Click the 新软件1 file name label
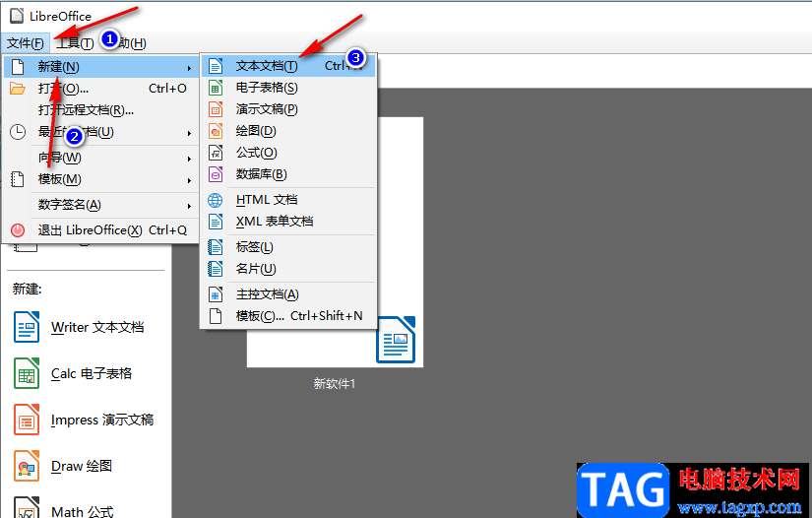The height and width of the screenshot is (518, 812). pyautogui.click(x=335, y=384)
